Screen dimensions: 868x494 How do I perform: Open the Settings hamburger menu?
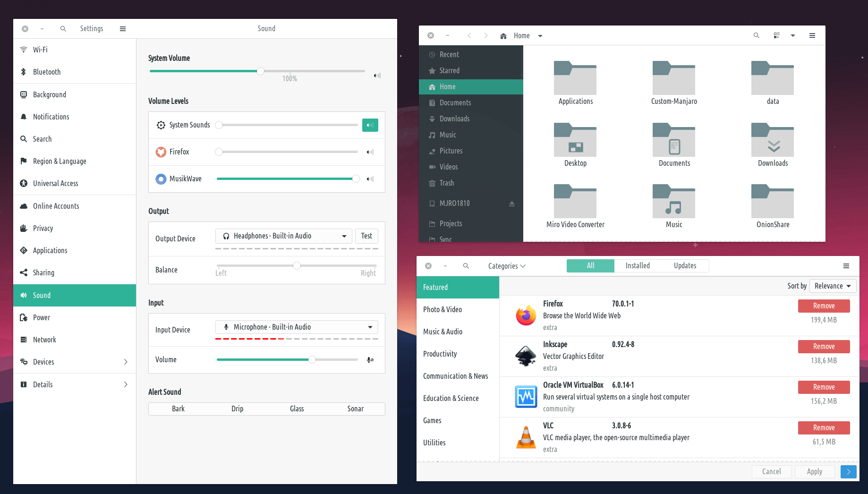[x=123, y=29]
